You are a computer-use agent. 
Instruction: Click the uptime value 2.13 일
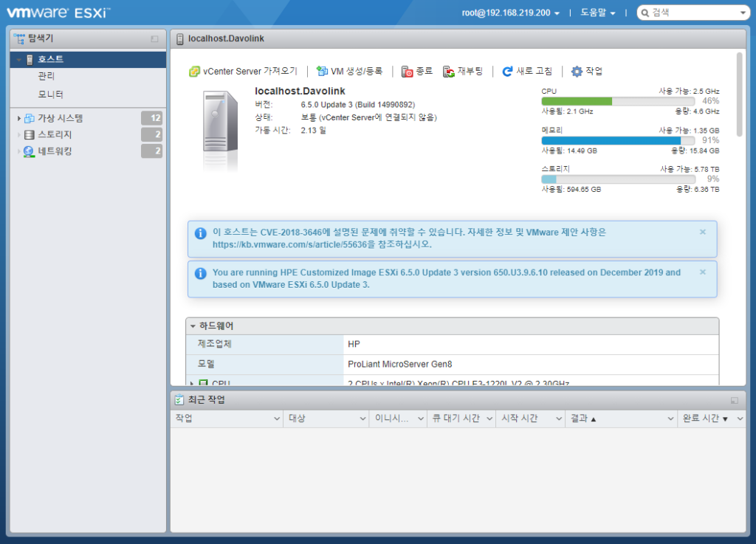tap(313, 131)
